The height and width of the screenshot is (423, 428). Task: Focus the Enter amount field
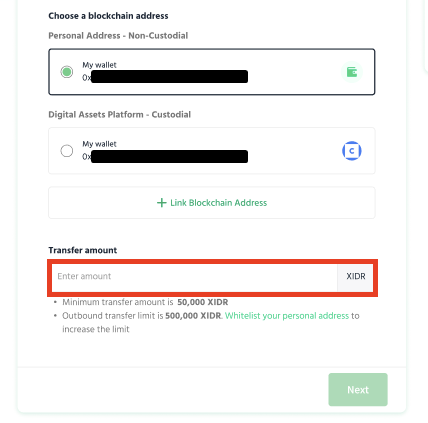(194, 276)
